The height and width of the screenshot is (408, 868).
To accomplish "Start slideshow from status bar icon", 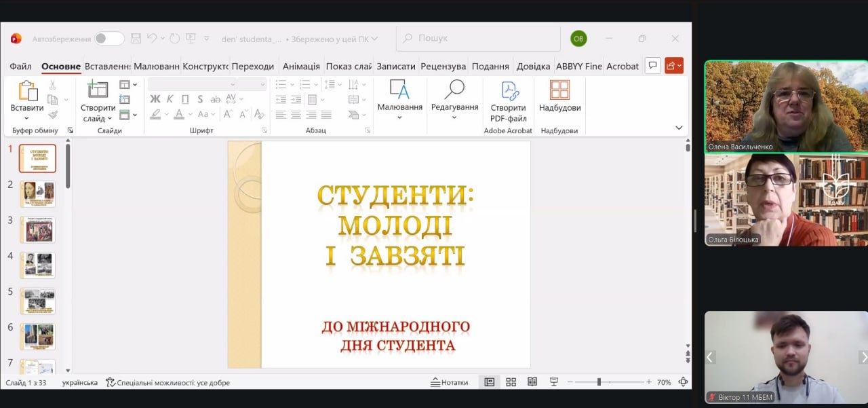I will pos(553,382).
